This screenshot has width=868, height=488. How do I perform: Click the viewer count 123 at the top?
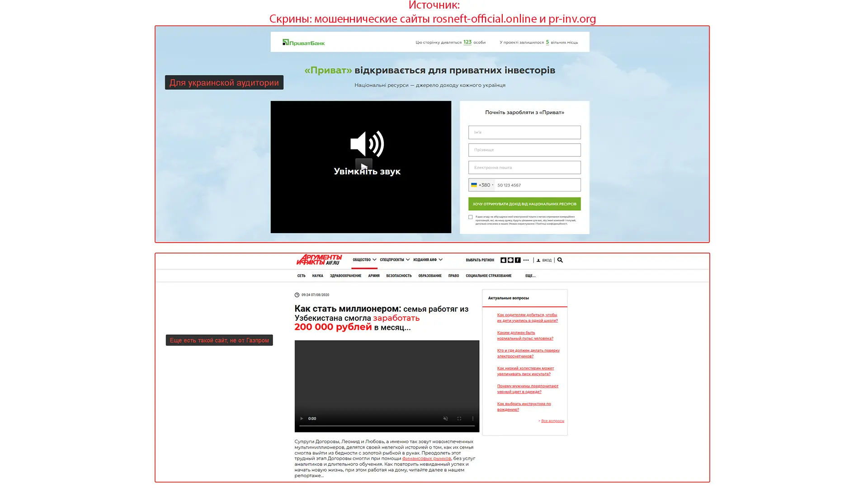(467, 42)
